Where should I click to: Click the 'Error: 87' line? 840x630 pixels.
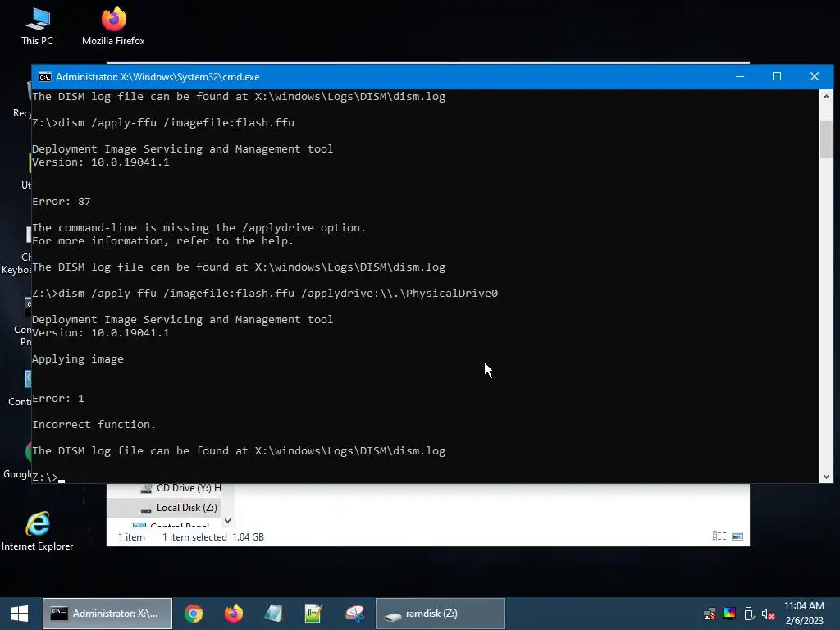[62, 202]
